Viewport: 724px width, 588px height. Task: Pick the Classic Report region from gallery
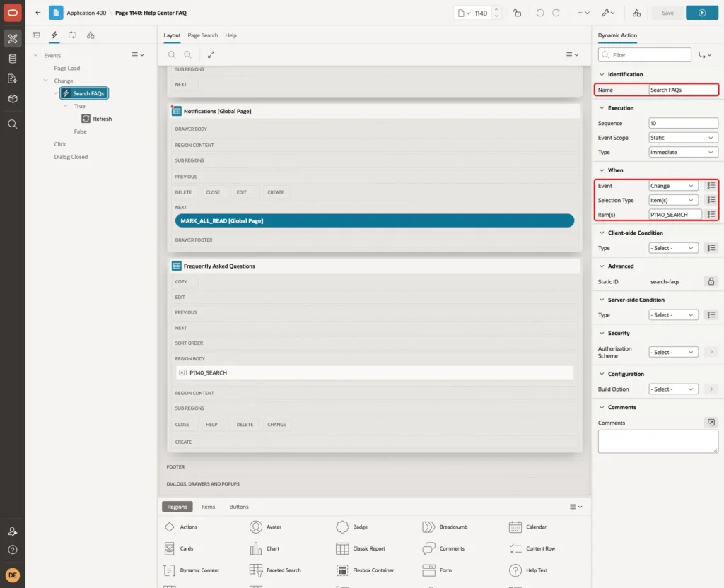coord(361,548)
